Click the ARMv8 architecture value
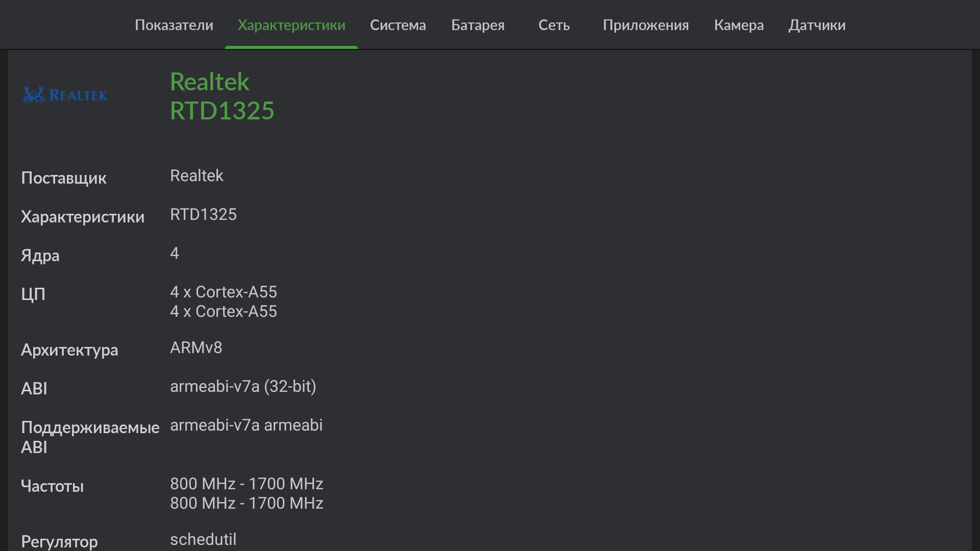The image size is (980, 551). [196, 348]
